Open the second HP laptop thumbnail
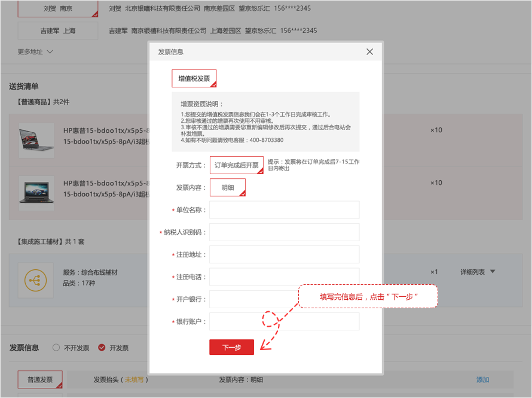532x398 pixels. click(x=36, y=193)
